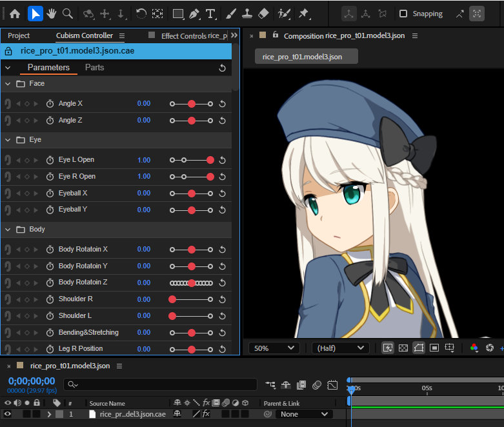Viewport: 504px width, 427px height.
Task: Switch to the Effect Controls tab
Action: [x=194, y=35]
